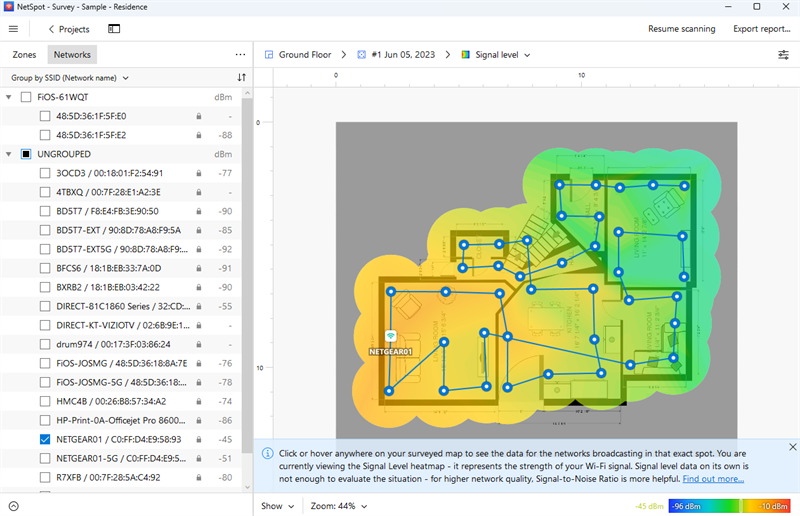Switch to the Zones tab
The height and width of the screenshot is (516, 800).
click(24, 55)
